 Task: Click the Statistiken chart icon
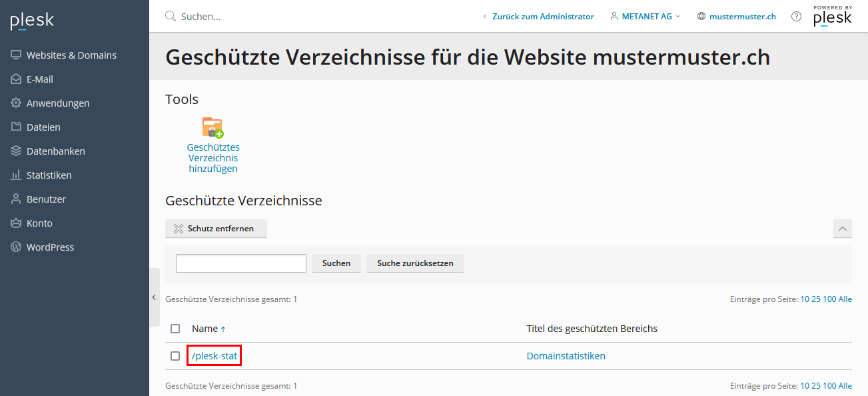pos(16,175)
